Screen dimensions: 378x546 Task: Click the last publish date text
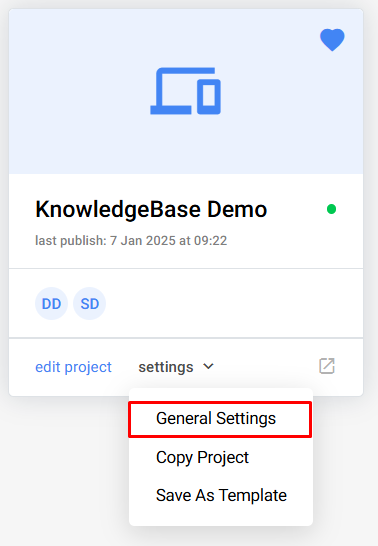[131, 241]
